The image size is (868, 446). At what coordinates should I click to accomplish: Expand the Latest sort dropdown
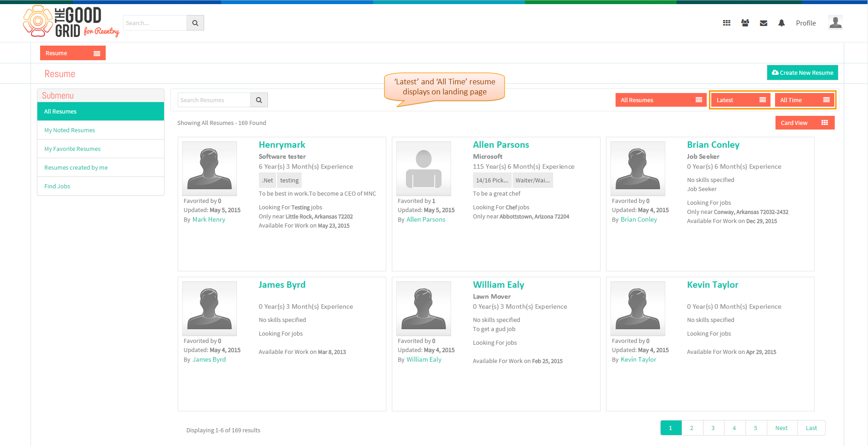(x=740, y=100)
